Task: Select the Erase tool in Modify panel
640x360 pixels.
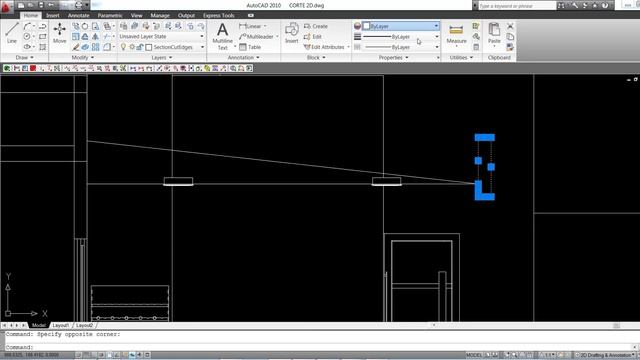Action: 76,47
